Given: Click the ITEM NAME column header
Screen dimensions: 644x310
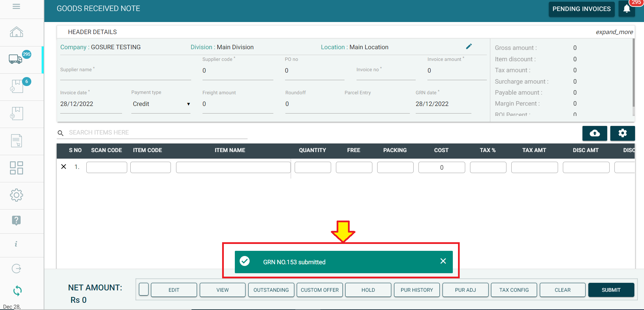Looking at the screenshot, I should pyautogui.click(x=230, y=150).
